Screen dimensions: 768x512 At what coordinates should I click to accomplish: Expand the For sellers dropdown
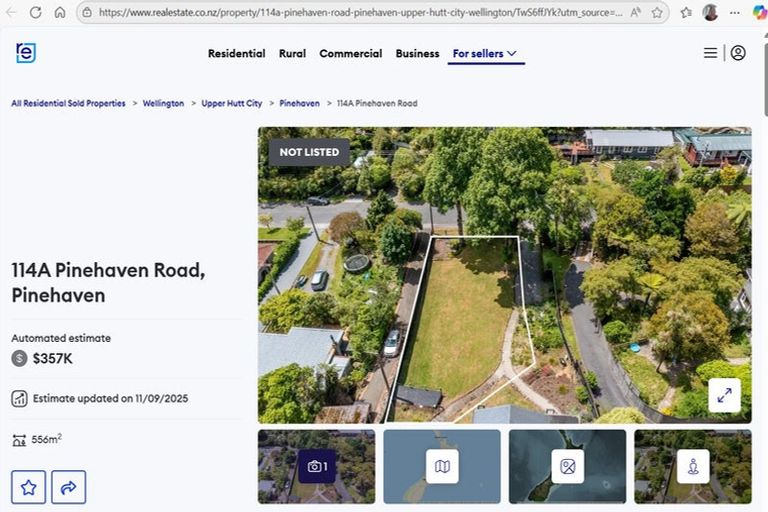(485, 53)
